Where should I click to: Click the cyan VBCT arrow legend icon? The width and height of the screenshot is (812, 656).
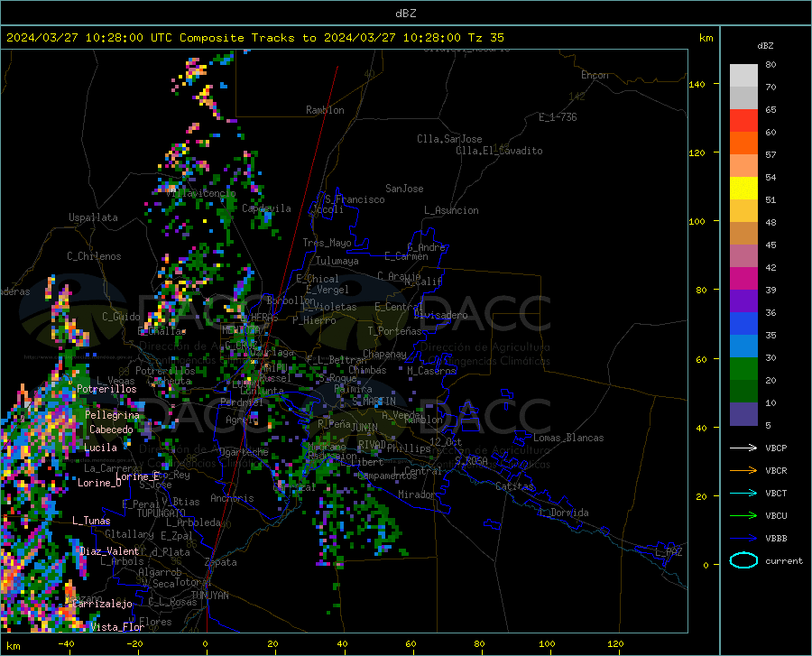pos(743,493)
